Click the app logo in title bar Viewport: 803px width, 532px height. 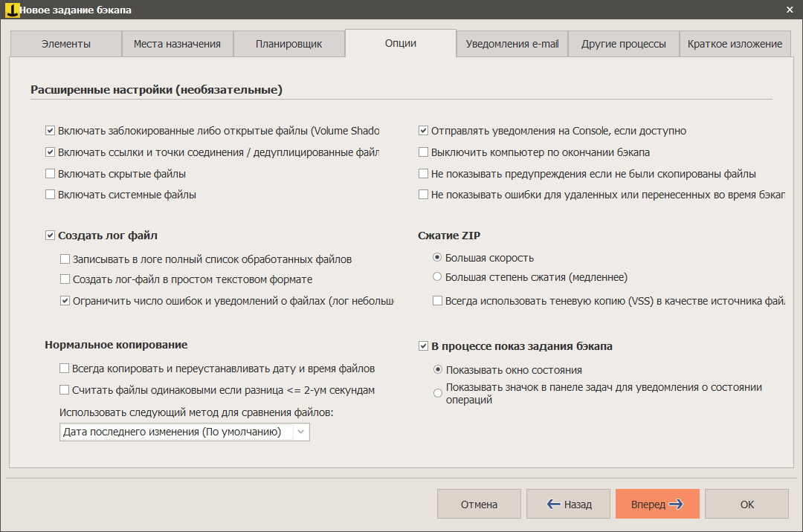[x=11, y=10]
